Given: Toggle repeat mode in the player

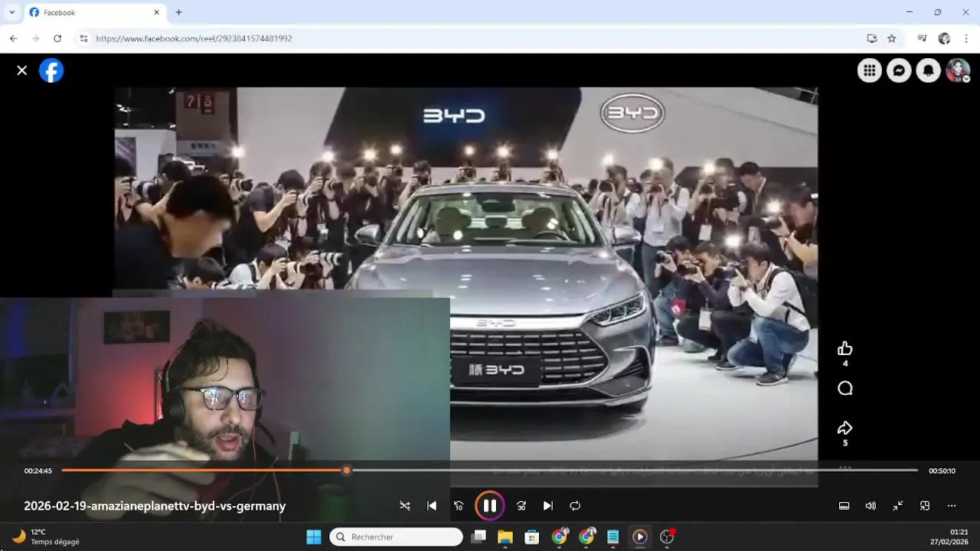Looking at the screenshot, I should point(575,506).
